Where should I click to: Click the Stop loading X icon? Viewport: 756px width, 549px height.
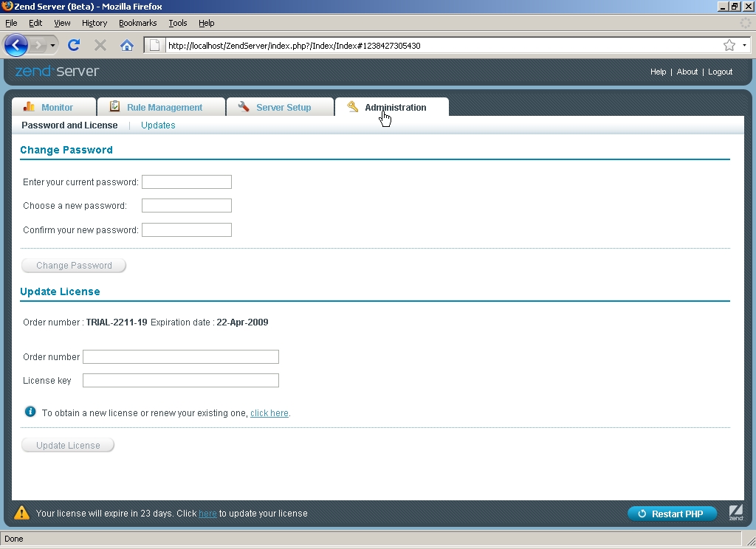pos(100,45)
